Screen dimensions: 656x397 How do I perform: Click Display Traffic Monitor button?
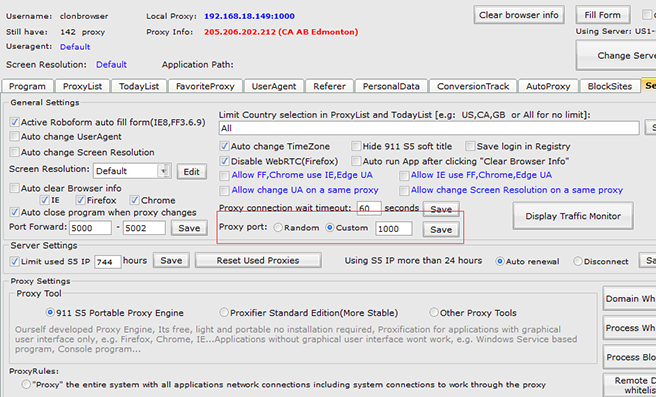(573, 216)
